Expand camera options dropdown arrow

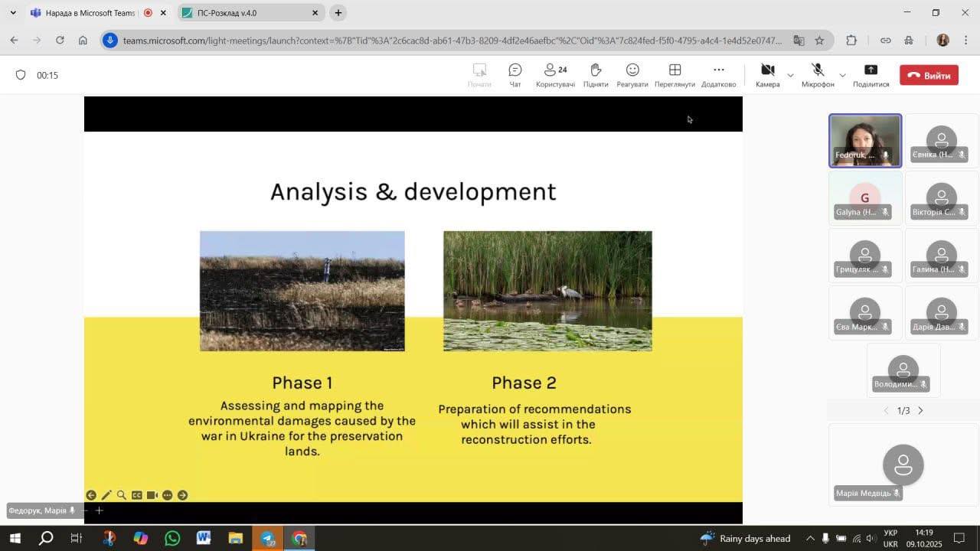[790, 75]
